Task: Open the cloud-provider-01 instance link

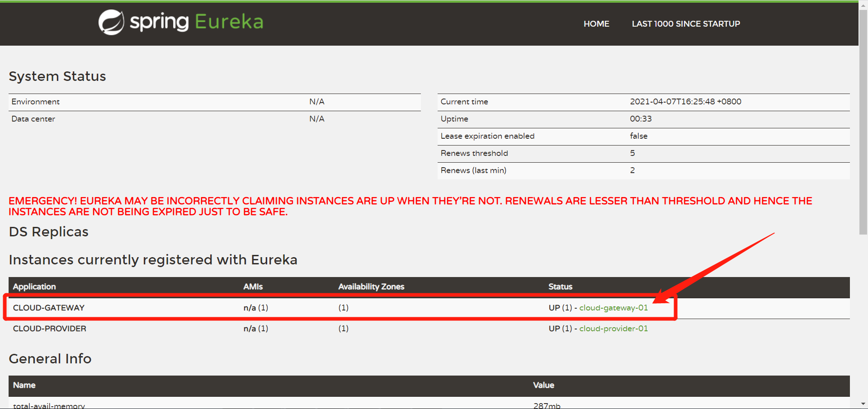Action: 613,329
